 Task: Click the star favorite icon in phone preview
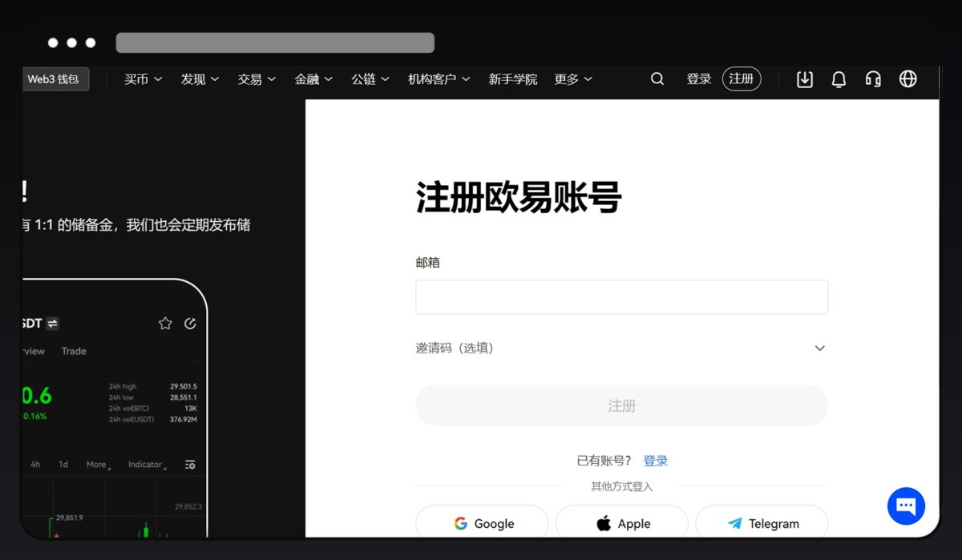[165, 324]
